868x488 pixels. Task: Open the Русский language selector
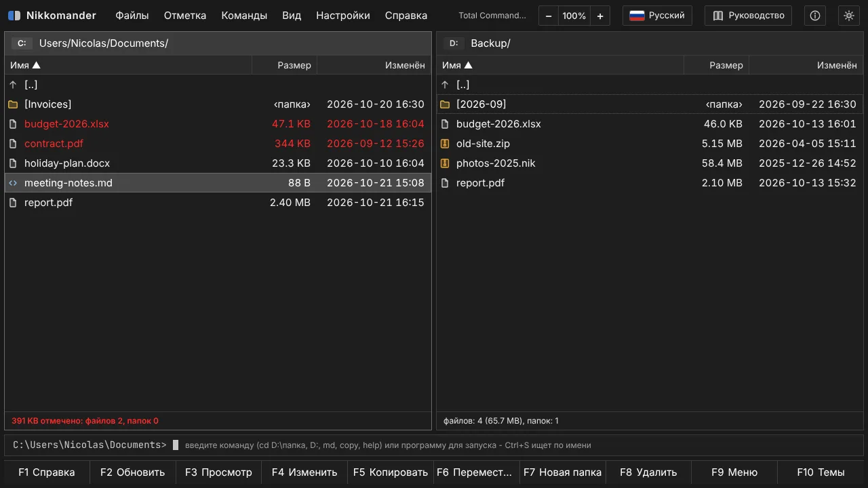click(657, 16)
